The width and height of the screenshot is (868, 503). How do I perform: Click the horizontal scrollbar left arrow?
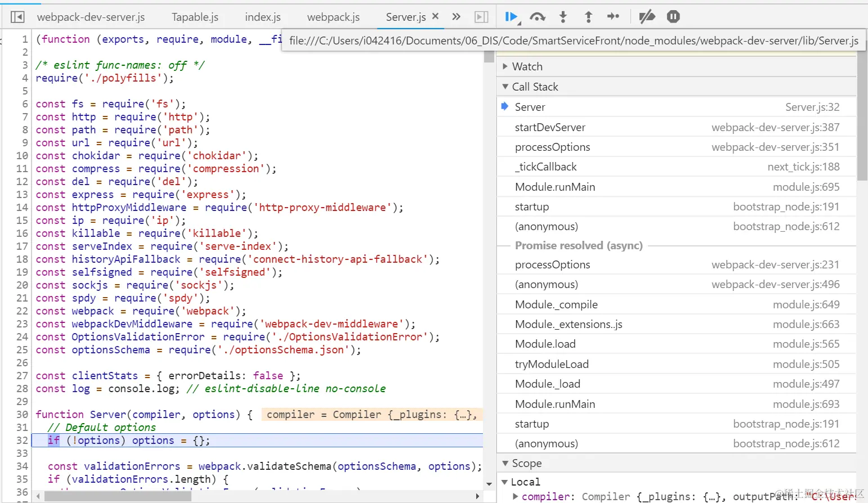(x=38, y=496)
